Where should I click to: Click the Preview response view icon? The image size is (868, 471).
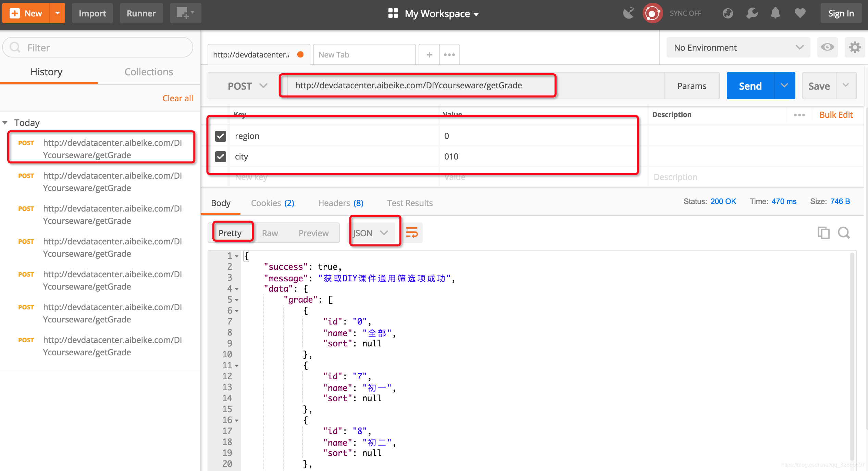coord(313,233)
